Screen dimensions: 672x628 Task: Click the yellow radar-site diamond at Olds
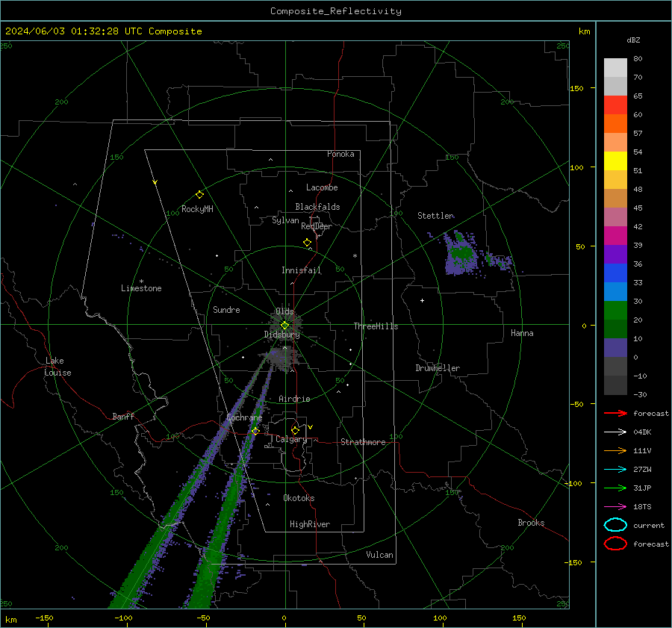pos(284,326)
